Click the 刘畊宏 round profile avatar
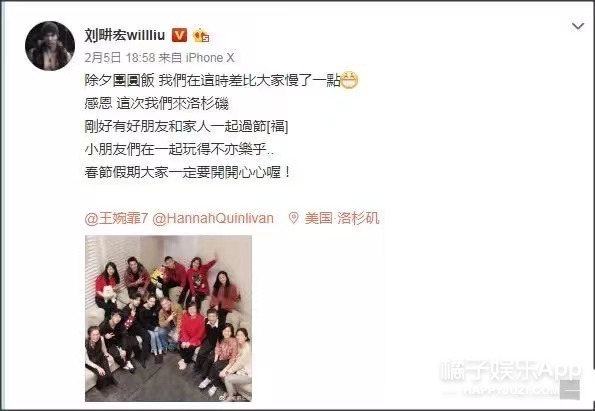Viewport: 595px width, 411px height. coord(50,46)
